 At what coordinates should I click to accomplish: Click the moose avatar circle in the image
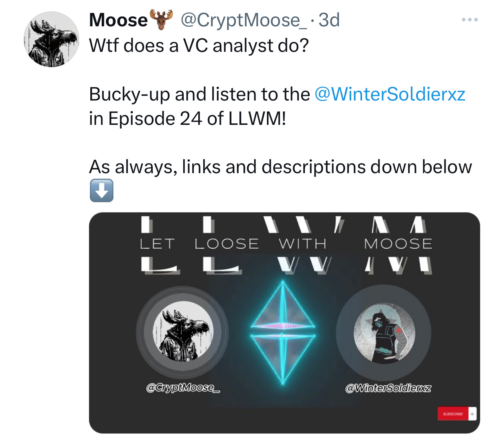pyautogui.click(x=183, y=332)
